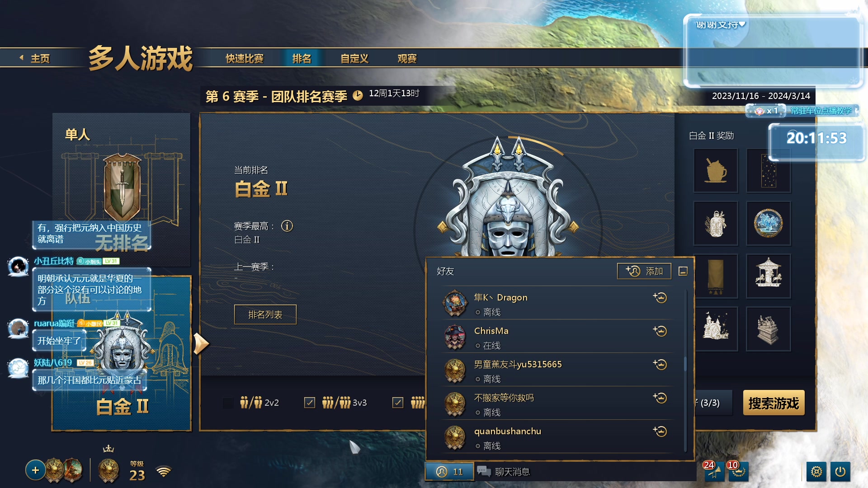Select the coffee cup reward icon
Screen dimensions: 868x488
click(x=716, y=171)
